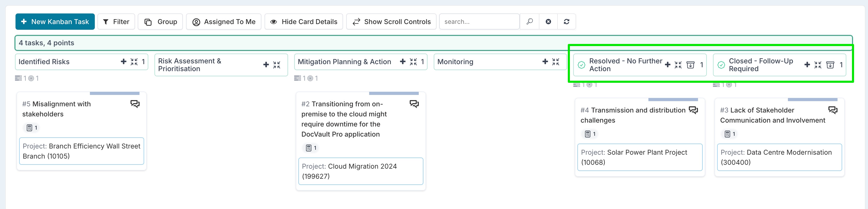
Task: Toggle Show Scroll Controls
Action: click(x=391, y=22)
